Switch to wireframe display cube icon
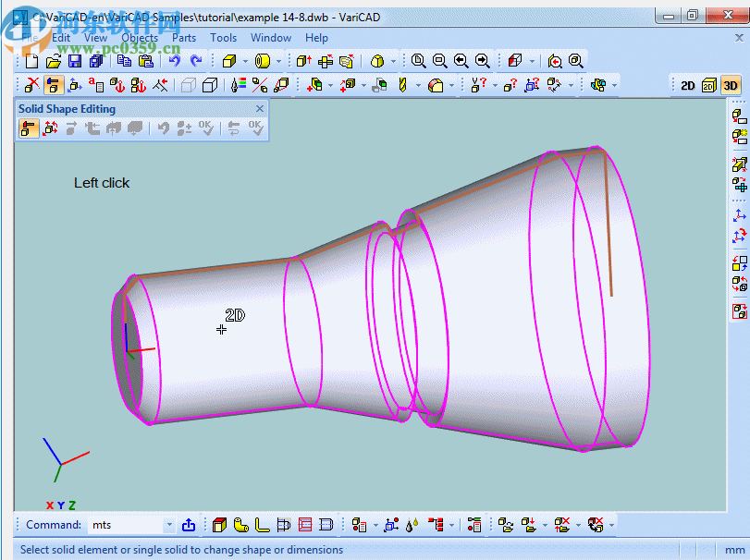Image resolution: width=750 pixels, height=560 pixels. point(189,85)
